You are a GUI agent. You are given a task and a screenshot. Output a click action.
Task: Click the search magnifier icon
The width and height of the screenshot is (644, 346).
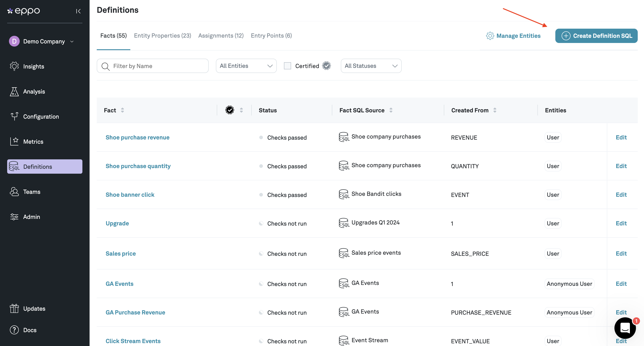click(x=105, y=66)
